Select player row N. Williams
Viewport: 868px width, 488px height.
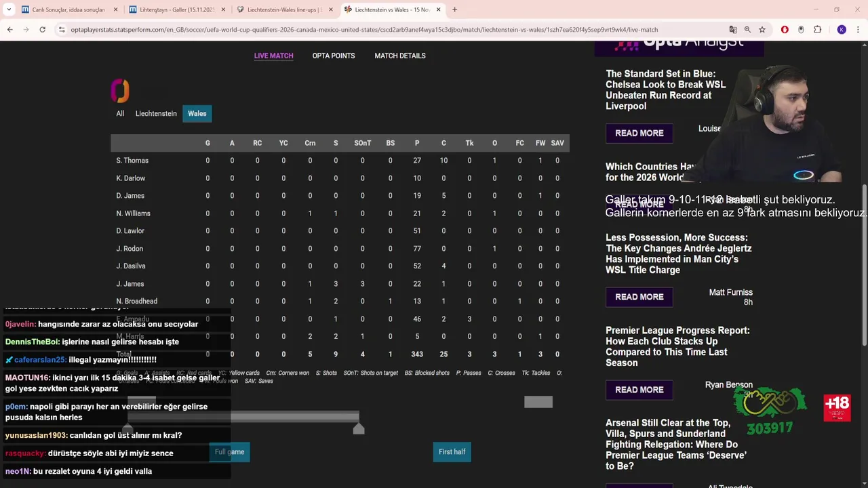tap(340, 213)
